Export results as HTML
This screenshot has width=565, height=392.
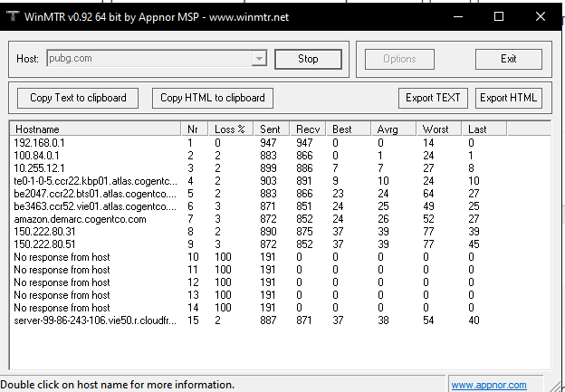[x=509, y=98]
